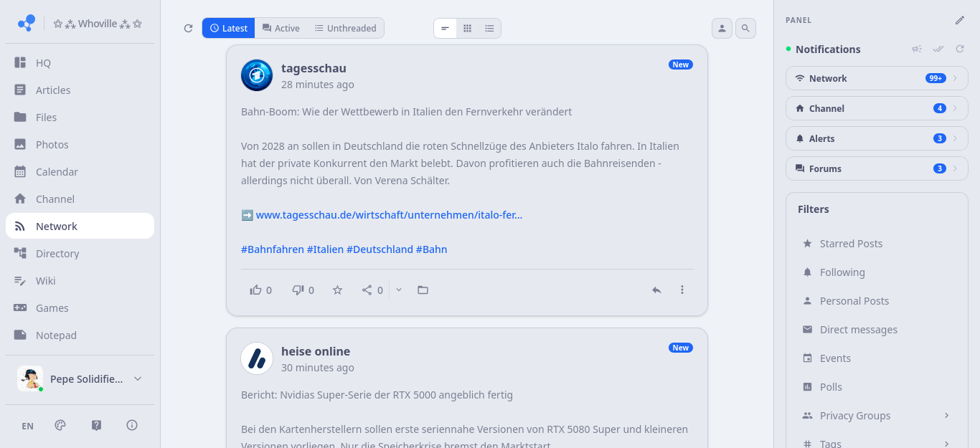The width and height of the screenshot is (980, 448).
Task: Click the stream refresh icon
Action: 188,28
